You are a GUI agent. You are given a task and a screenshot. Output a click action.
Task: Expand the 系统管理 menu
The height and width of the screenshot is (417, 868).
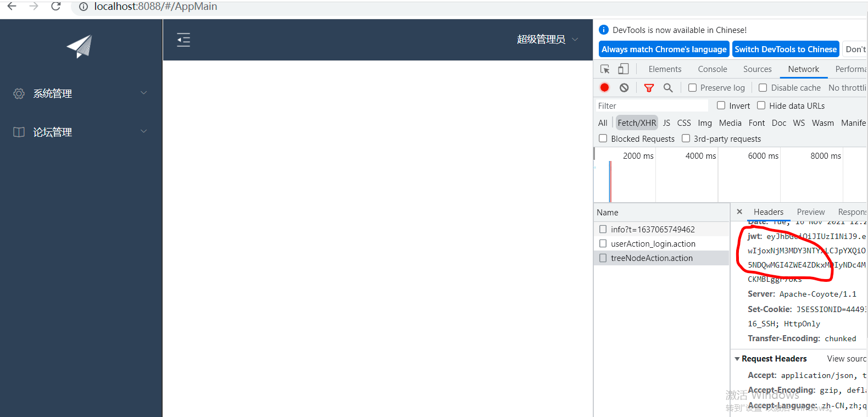pyautogui.click(x=81, y=93)
